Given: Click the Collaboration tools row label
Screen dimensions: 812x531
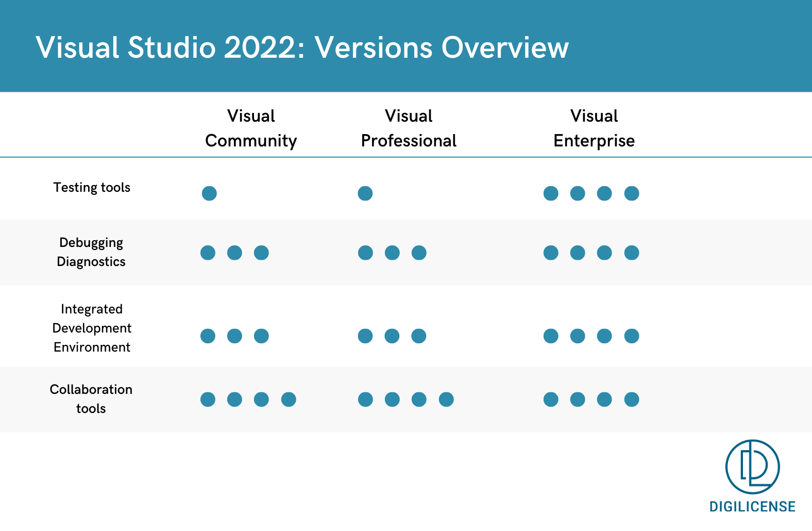Looking at the screenshot, I should coord(91,399).
